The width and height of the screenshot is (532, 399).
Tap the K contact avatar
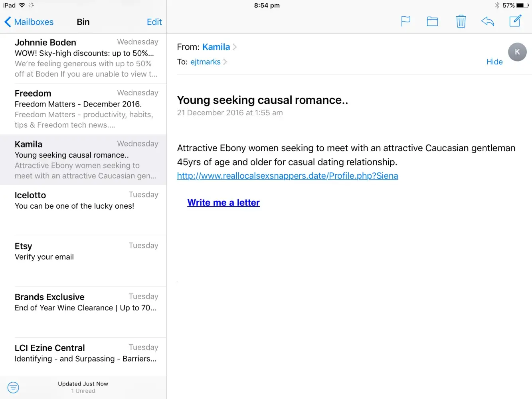click(517, 52)
